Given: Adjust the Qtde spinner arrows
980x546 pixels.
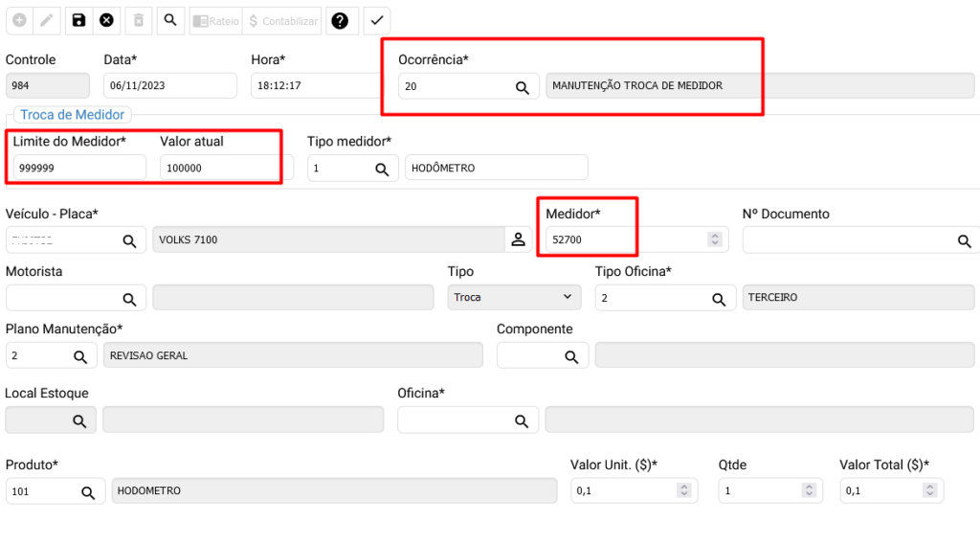Looking at the screenshot, I should (x=809, y=490).
